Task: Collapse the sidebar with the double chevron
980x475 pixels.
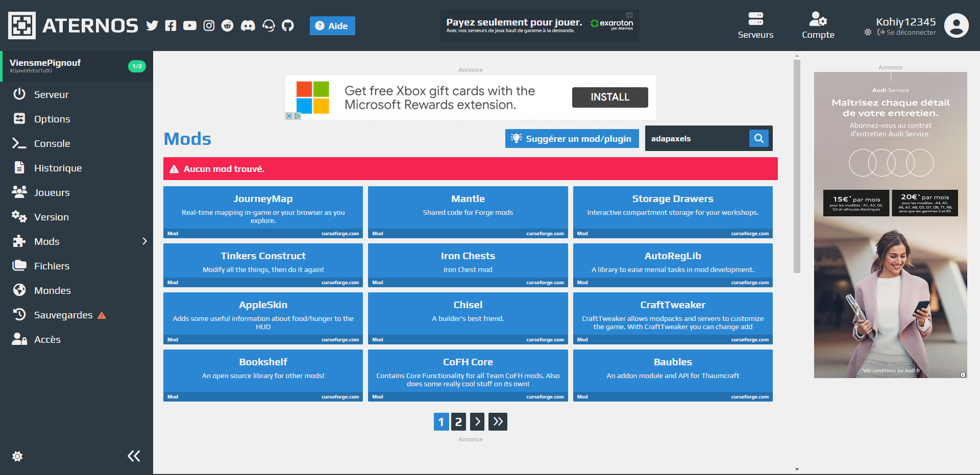Action: (134, 456)
